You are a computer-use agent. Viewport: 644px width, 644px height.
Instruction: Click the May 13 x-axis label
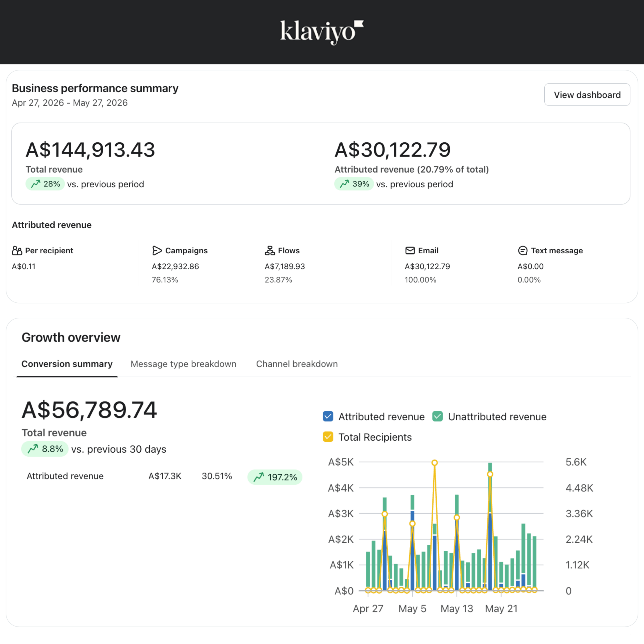(x=457, y=609)
